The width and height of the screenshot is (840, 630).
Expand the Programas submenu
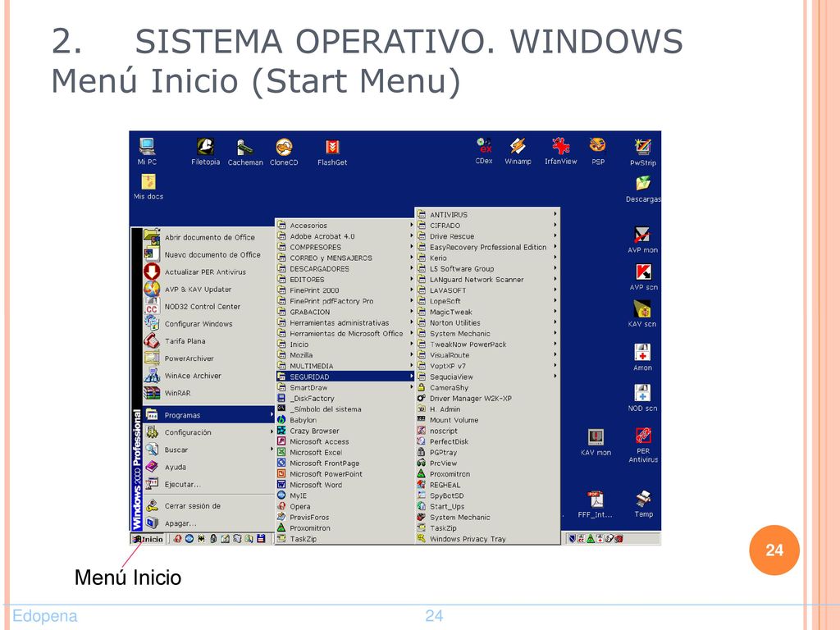[x=209, y=415]
